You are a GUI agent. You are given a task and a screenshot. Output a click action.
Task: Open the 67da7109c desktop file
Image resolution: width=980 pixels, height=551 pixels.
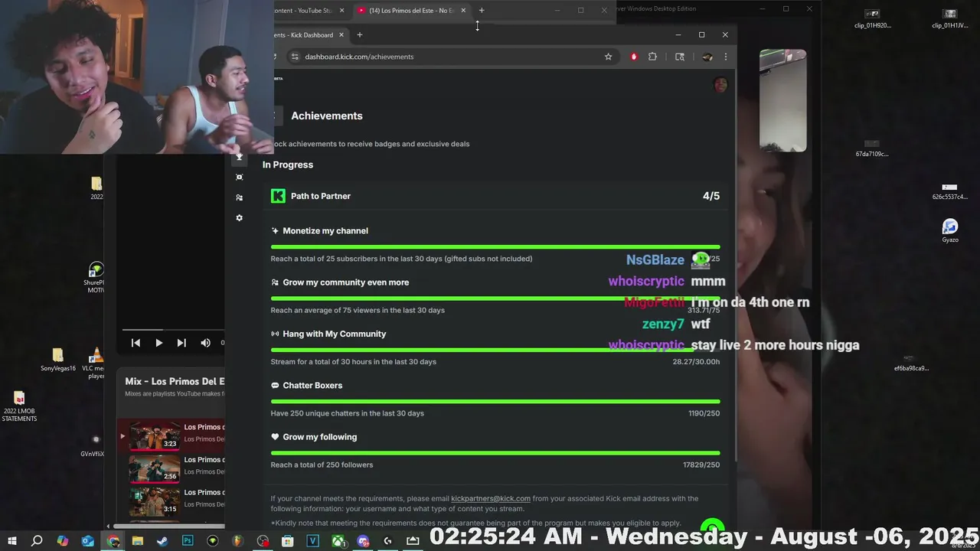pos(872,148)
